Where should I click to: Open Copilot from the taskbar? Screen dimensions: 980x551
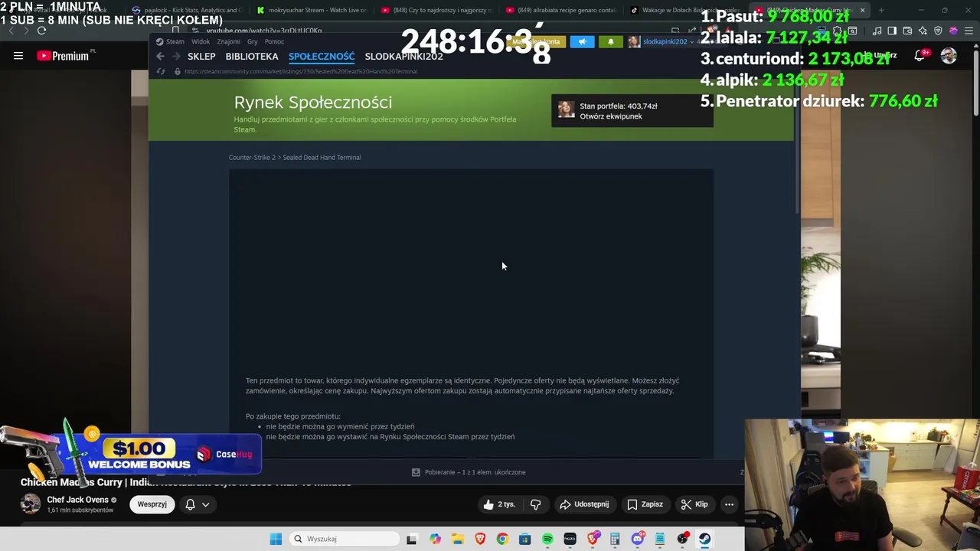pos(435,539)
